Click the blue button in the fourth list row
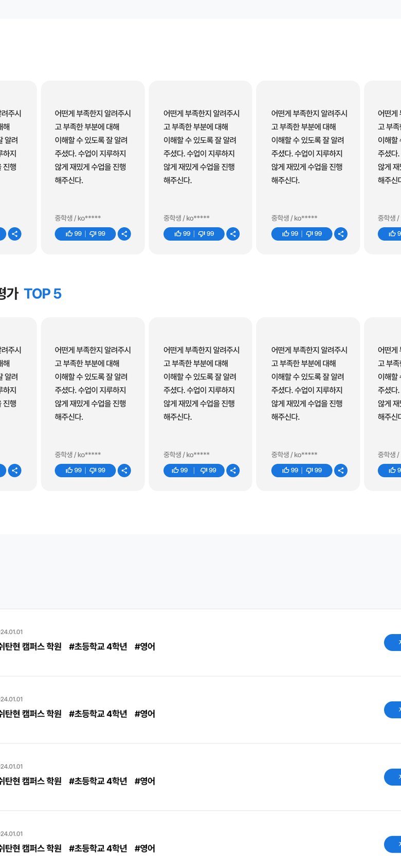The width and height of the screenshot is (401, 868). (x=393, y=845)
